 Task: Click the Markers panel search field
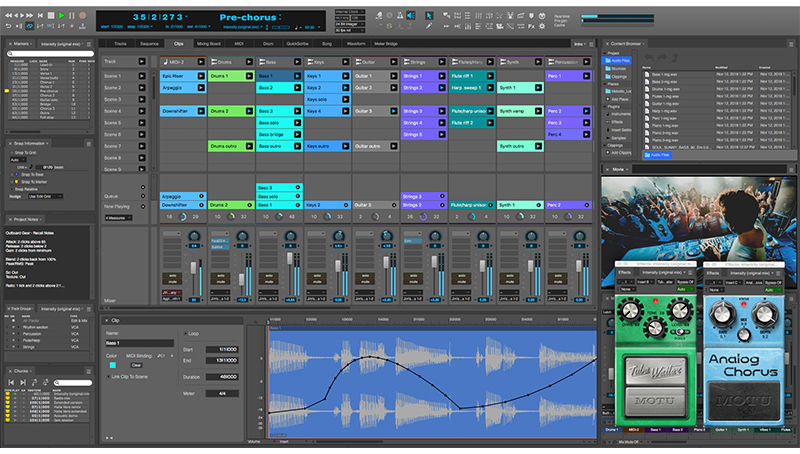pyautogui.click(x=50, y=54)
